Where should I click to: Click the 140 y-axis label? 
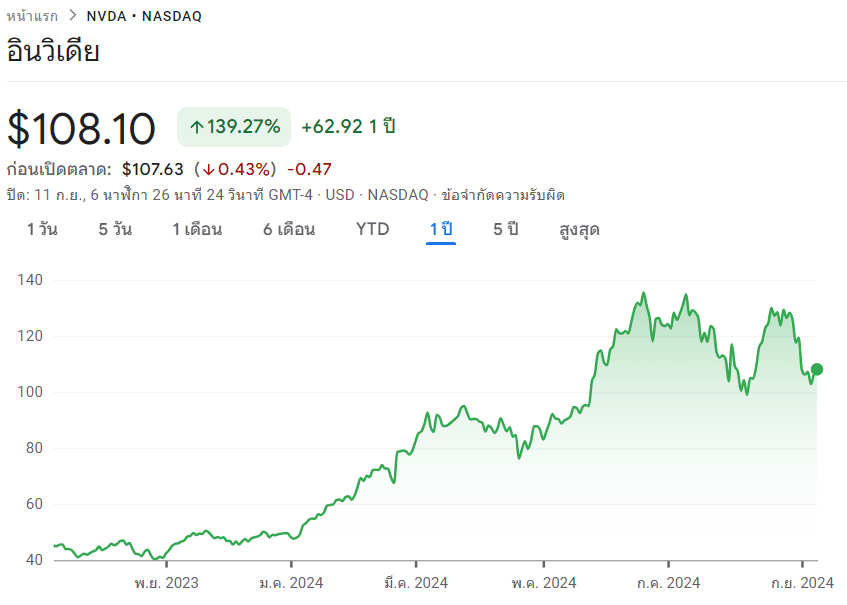click(30, 280)
